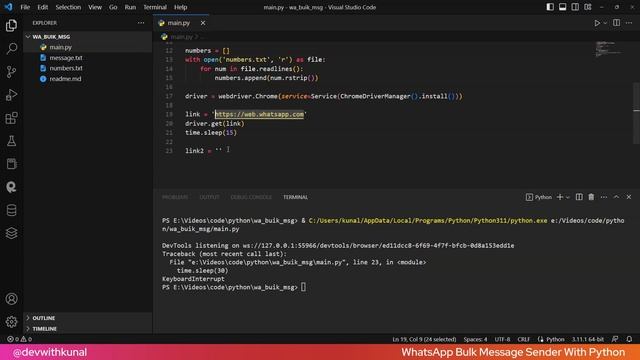This screenshot has width=640, height=360.
Task: Maximize the panel with chevron up
Action: (x=616, y=197)
